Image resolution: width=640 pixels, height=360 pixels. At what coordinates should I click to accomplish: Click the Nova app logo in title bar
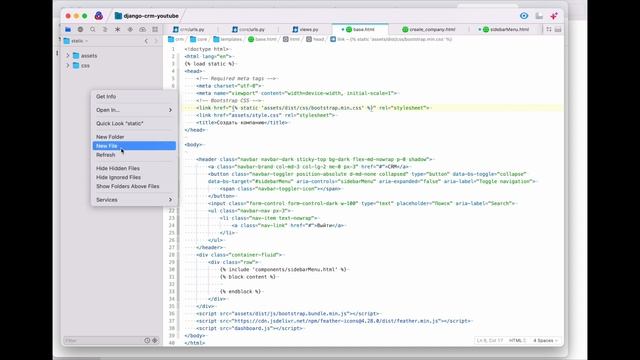99,16
